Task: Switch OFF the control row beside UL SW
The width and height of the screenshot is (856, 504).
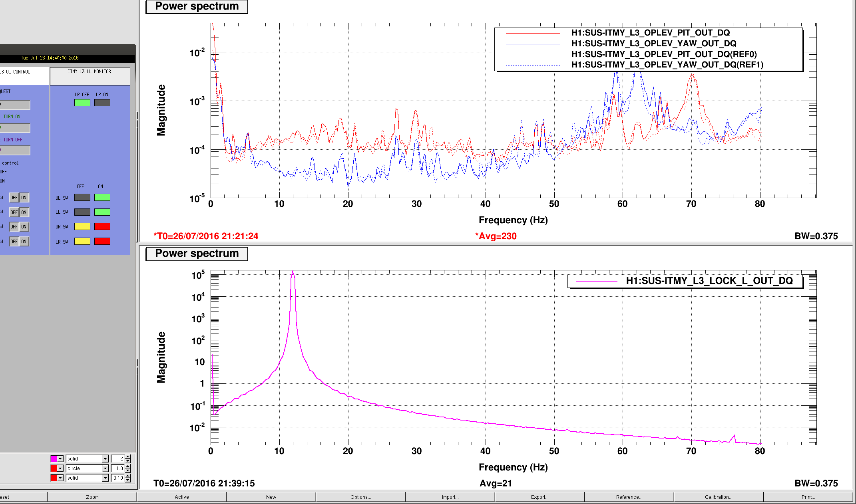Action: click(14, 198)
